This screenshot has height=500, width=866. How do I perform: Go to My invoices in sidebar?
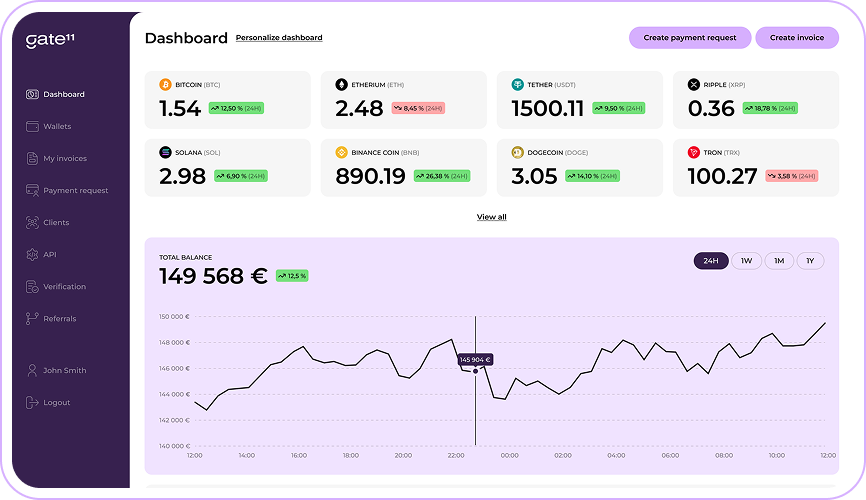(64, 158)
